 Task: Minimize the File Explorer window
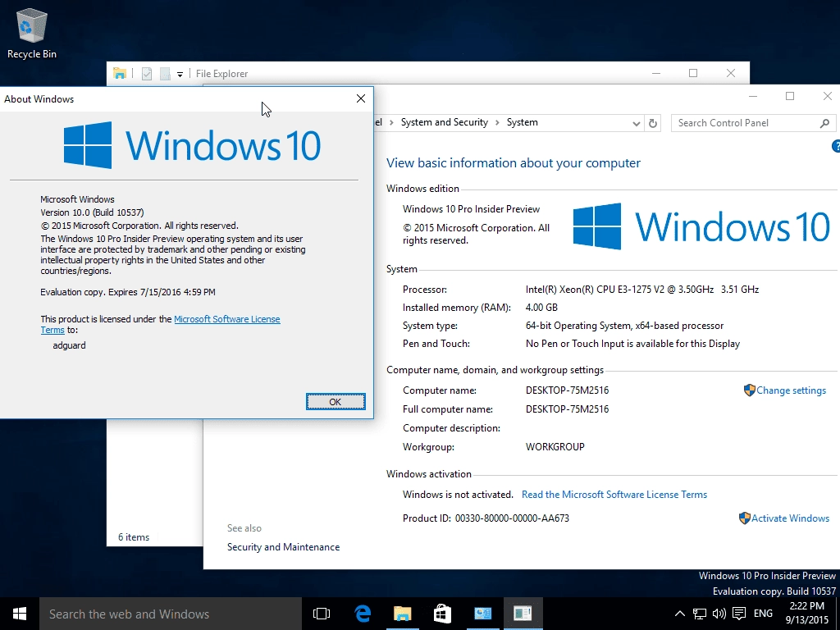[x=656, y=73]
